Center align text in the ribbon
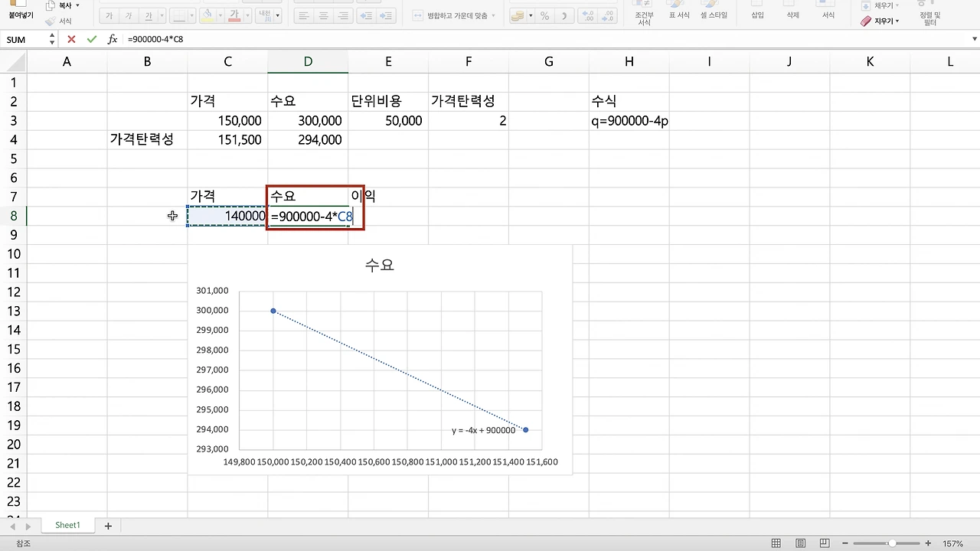This screenshot has width=980, height=551. point(324,15)
